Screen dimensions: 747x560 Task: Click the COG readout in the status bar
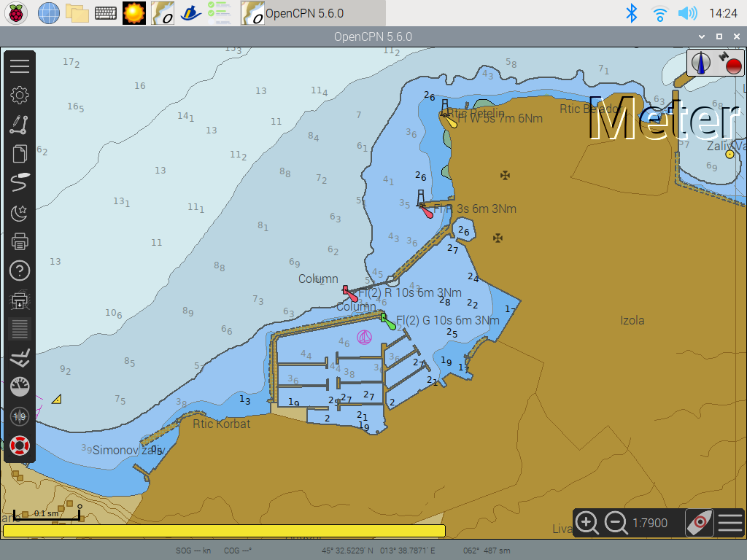pyautogui.click(x=238, y=551)
